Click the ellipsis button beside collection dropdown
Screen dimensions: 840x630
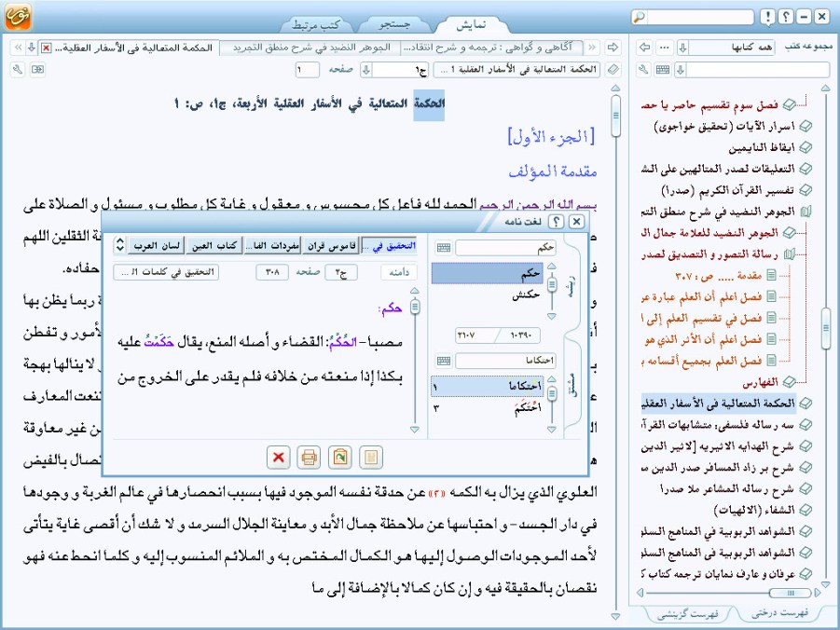[x=665, y=48]
